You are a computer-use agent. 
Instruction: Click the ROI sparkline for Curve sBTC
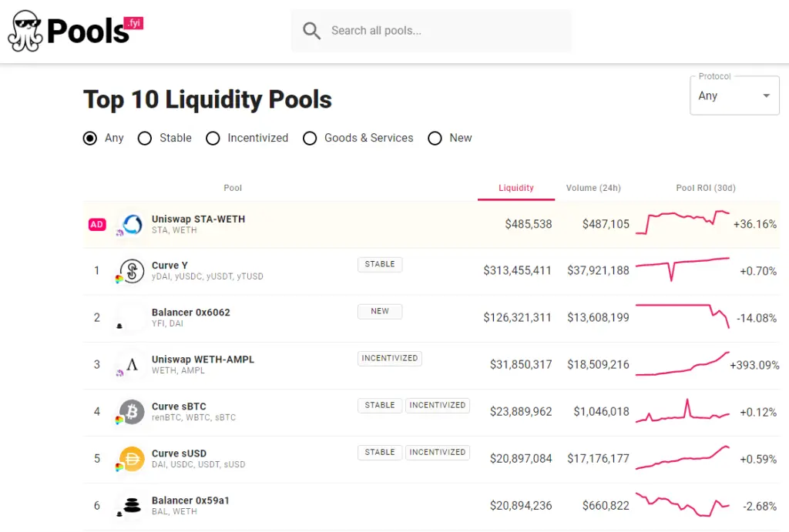(x=683, y=411)
